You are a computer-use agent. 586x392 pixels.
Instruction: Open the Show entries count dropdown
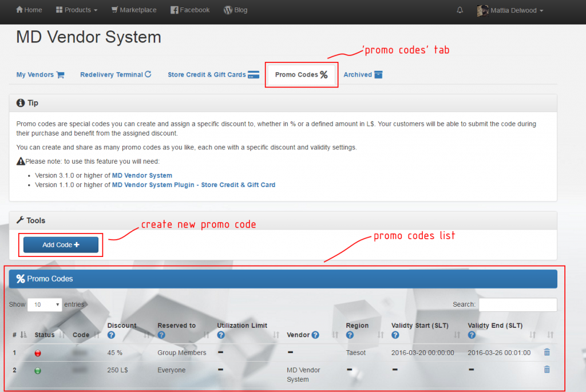click(x=45, y=304)
